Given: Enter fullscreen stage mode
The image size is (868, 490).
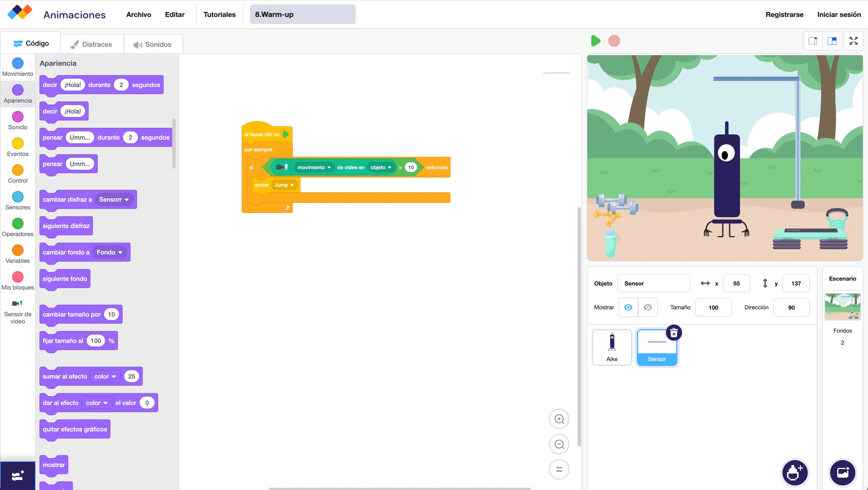Looking at the screenshot, I should [x=853, y=41].
